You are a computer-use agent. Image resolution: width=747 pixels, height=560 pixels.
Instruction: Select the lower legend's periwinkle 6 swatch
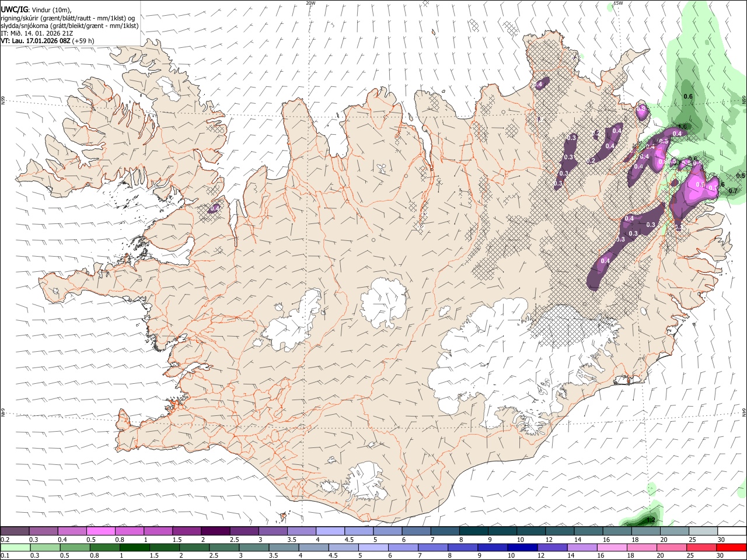pyautogui.click(x=403, y=548)
